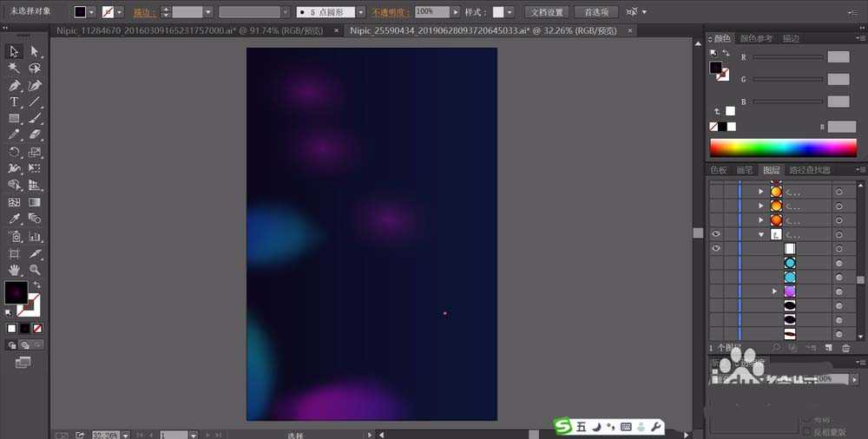868x439 pixels.
Task: Hide the expanded parent layer via eye icon
Action: 717,234
